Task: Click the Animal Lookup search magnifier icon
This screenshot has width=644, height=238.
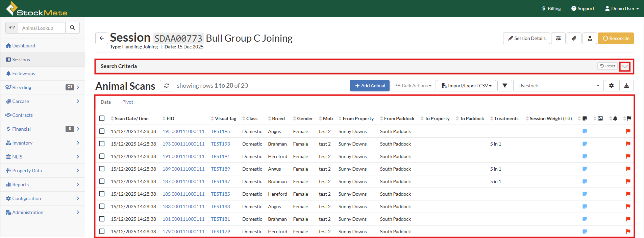Action: (x=72, y=28)
